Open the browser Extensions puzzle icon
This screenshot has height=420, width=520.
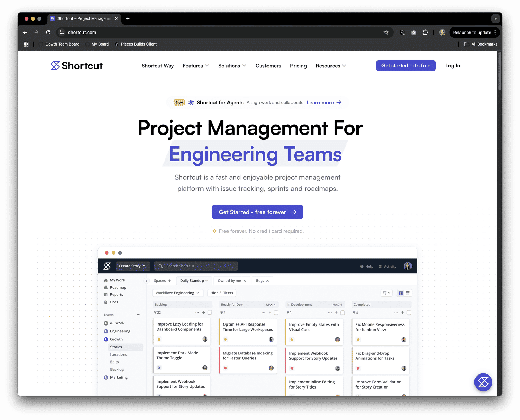(425, 33)
